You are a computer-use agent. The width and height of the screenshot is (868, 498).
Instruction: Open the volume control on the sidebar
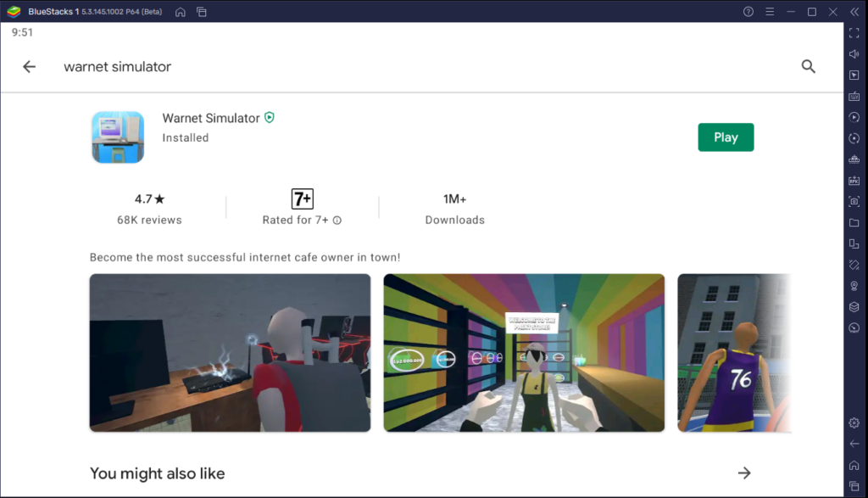coord(854,53)
